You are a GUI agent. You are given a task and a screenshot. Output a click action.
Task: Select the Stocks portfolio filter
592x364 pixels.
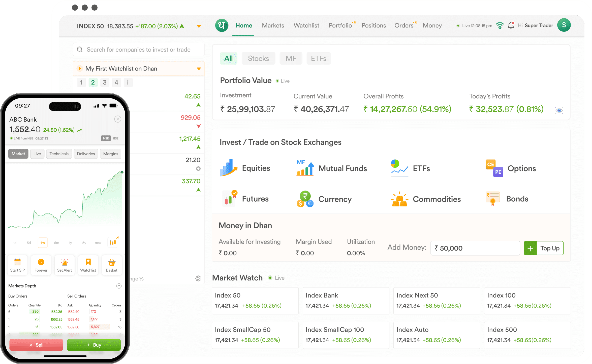pos(258,58)
